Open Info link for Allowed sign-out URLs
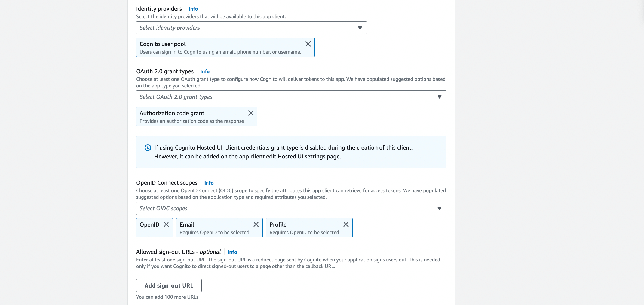 232,252
